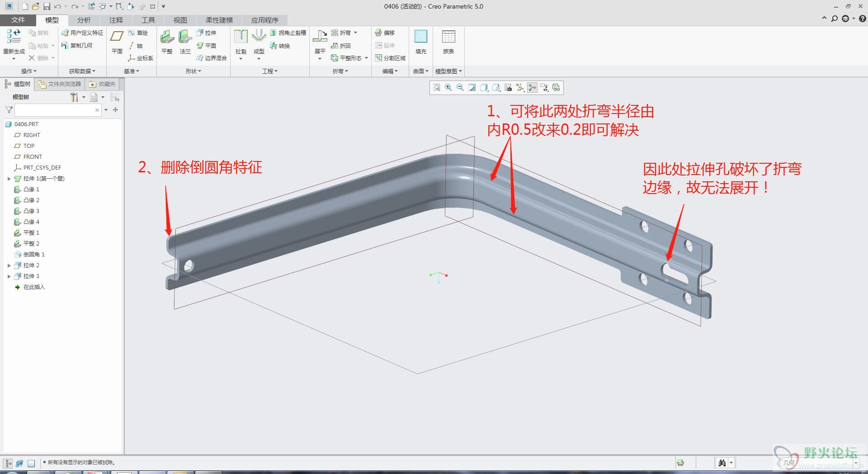Open display style dropdown in graphics toolbar

(x=484, y=87)
